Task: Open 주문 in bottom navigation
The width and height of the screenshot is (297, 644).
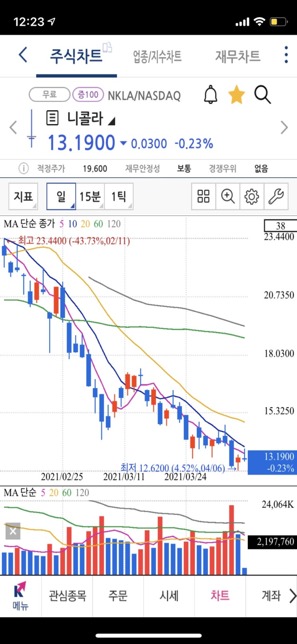Action: pyautogui.click(x=118, y=596)
